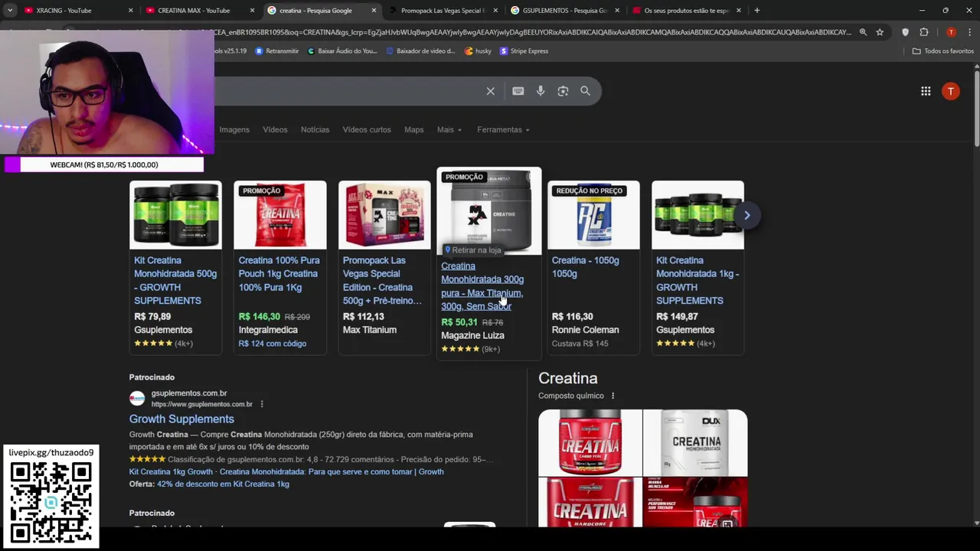The image size is (980, 551).
Task: Open the on-screen keyboard icon in search bar
Action: click(x=518, y=91)
